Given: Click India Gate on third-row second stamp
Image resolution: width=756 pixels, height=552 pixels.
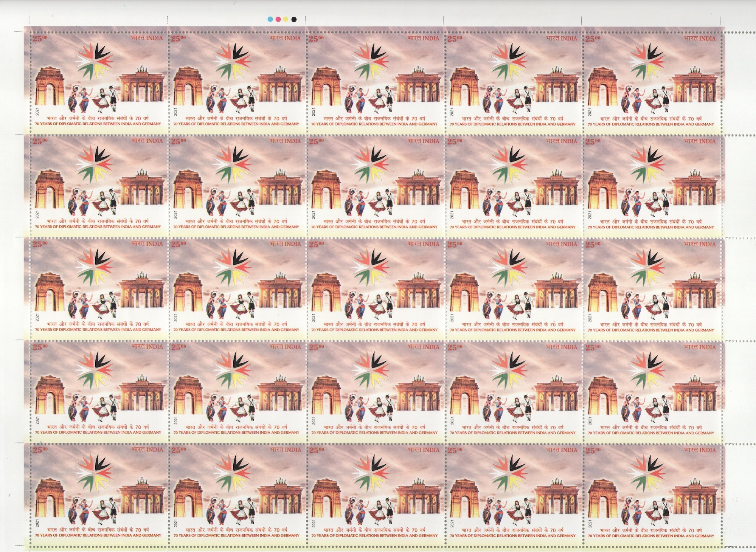Looking at the screenshot, I should (x=189, y=292).
